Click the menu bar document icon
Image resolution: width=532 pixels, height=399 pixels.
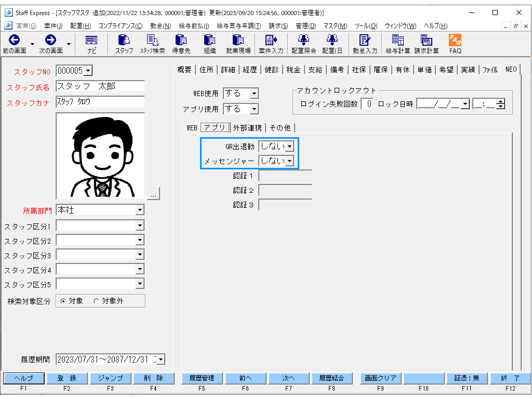coord(8,25)
